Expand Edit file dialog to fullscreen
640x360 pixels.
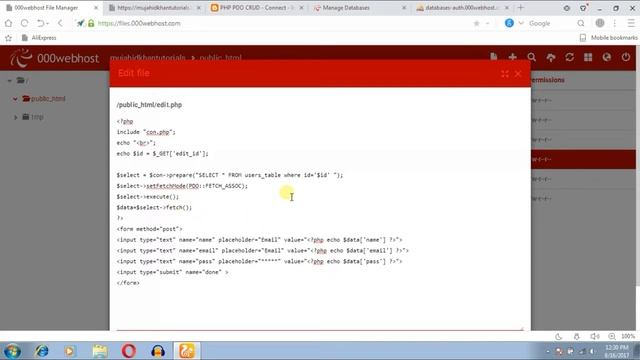pos(505,74)
